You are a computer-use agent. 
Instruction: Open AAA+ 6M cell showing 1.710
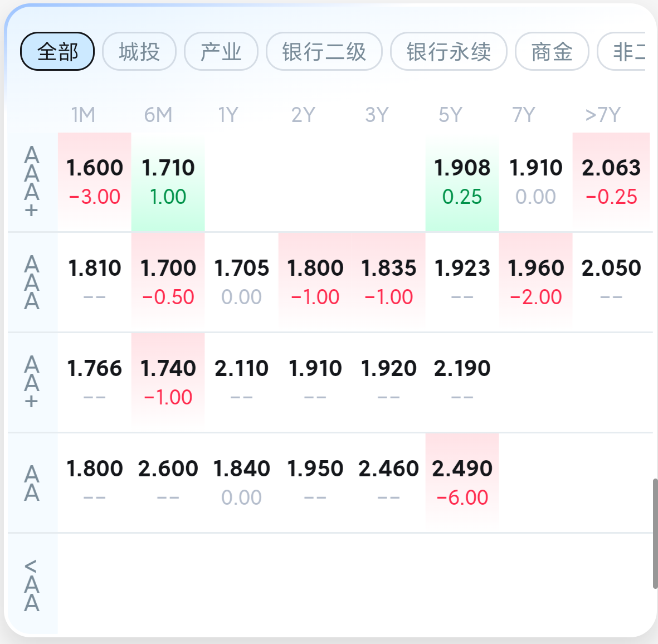pyautogui.click(x=168, y=182)
